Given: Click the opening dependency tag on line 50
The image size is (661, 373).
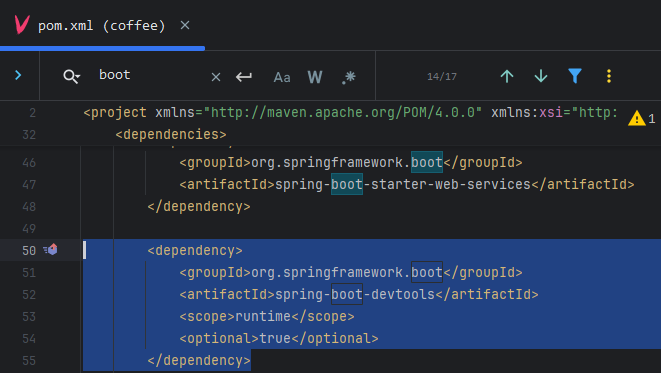Looking at the screenshot, I should (x=195, y=250).
